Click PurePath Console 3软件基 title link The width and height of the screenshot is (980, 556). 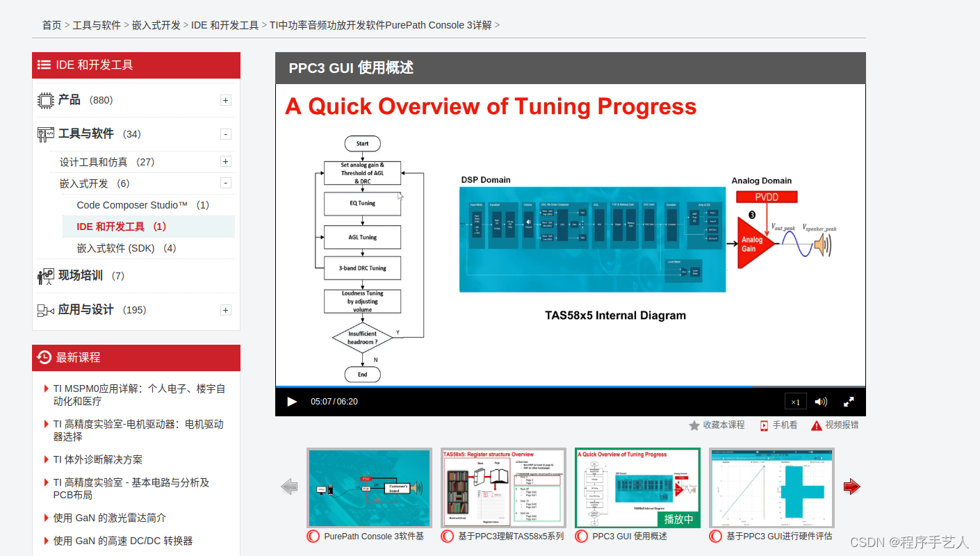[374, 537]
